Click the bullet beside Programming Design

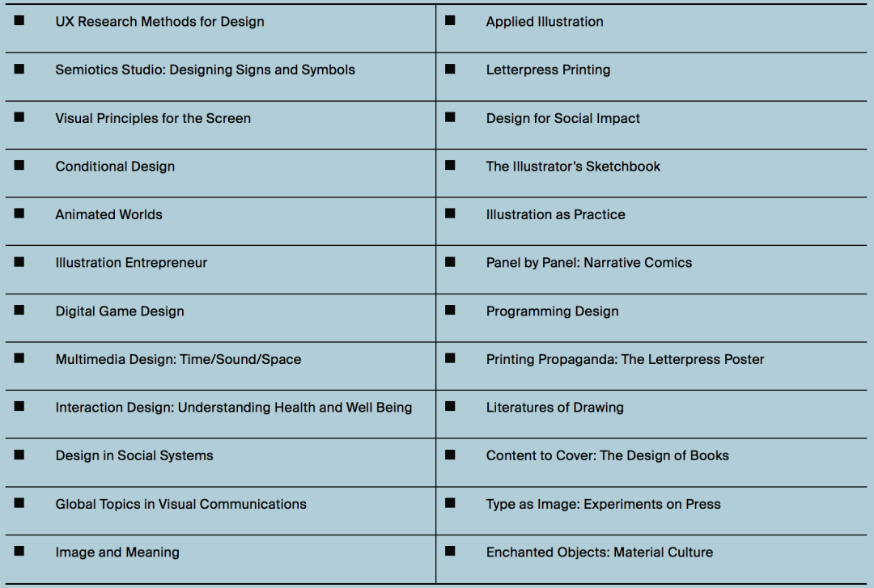click(450, 310)
